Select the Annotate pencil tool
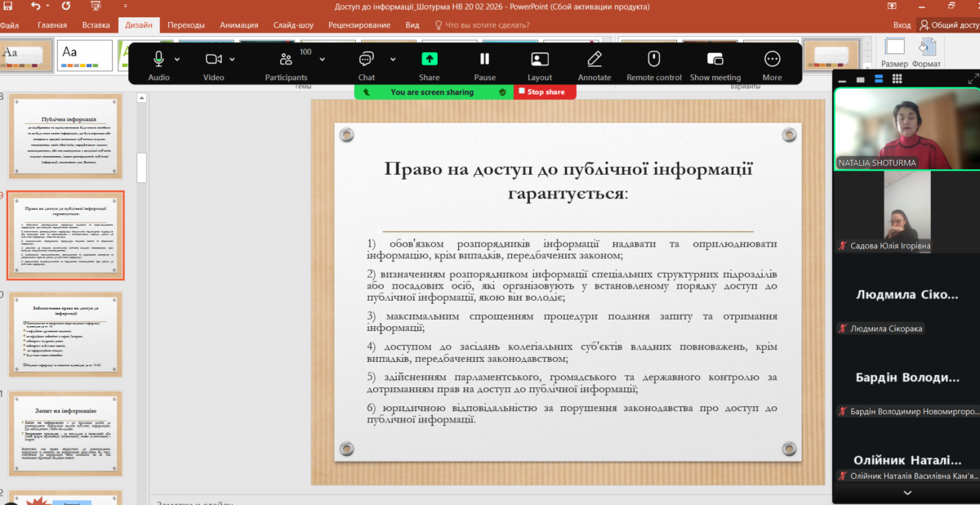Viewport: 980px width, 505px height. 595,59
